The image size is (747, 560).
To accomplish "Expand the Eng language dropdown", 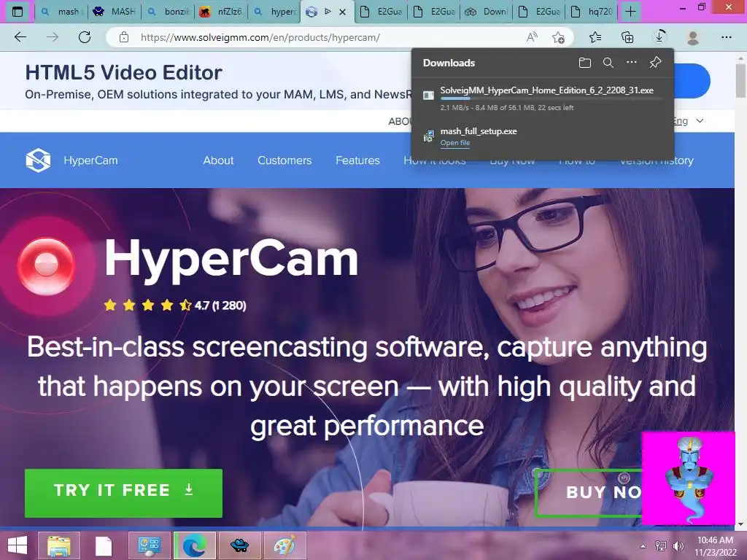I will (689, 121).
